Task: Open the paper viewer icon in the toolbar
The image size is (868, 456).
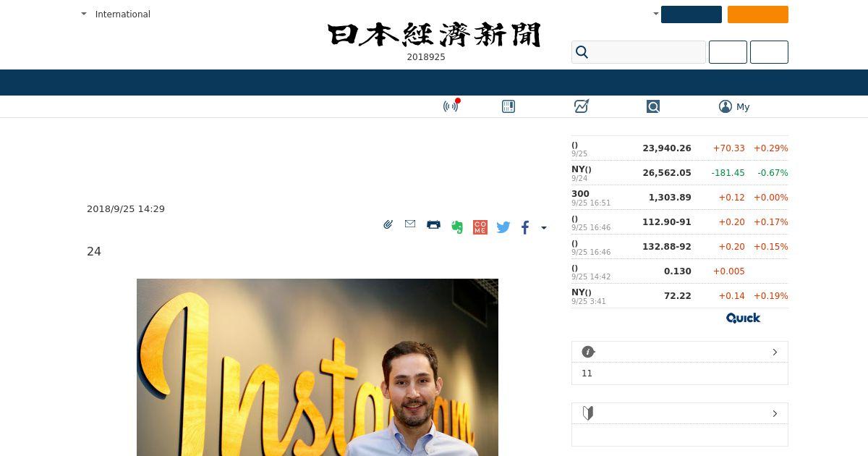Action: click(x=509, y=106)
